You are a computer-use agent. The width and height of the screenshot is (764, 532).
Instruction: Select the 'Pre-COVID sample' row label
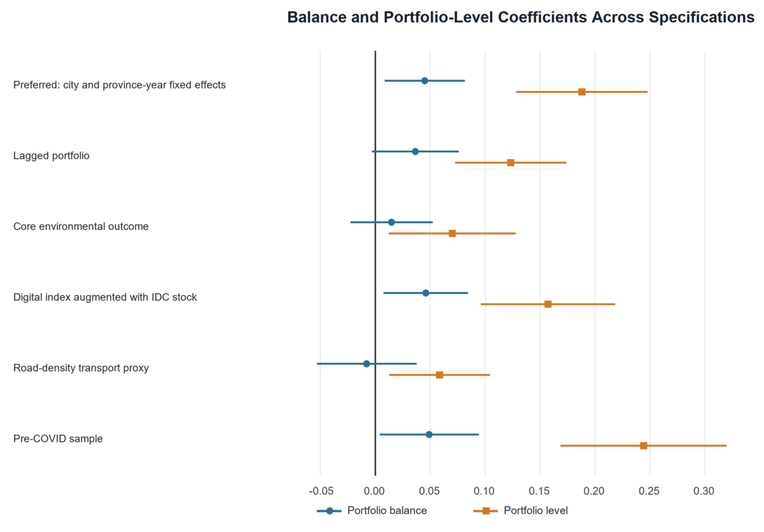[58, 439]
